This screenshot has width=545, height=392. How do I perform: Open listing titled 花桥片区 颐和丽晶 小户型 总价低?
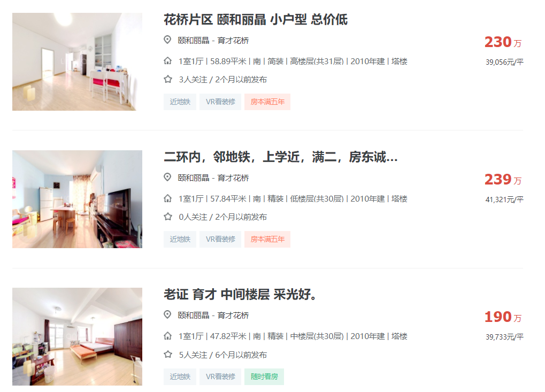[256, 19]
